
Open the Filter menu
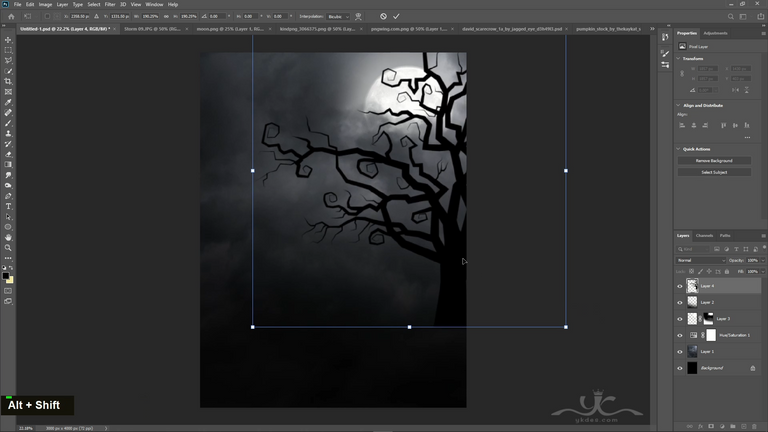click(110, 4)
